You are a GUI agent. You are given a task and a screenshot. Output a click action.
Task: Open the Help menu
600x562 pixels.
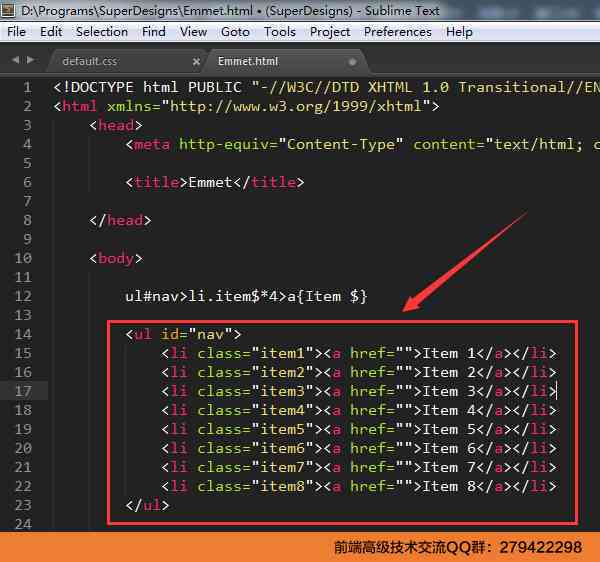click(459, 32)
